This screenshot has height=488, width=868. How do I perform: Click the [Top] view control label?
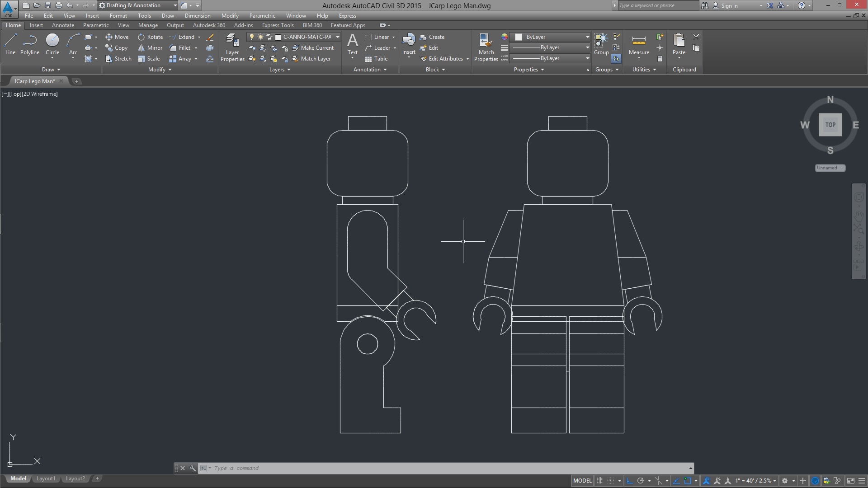point(15,94)
